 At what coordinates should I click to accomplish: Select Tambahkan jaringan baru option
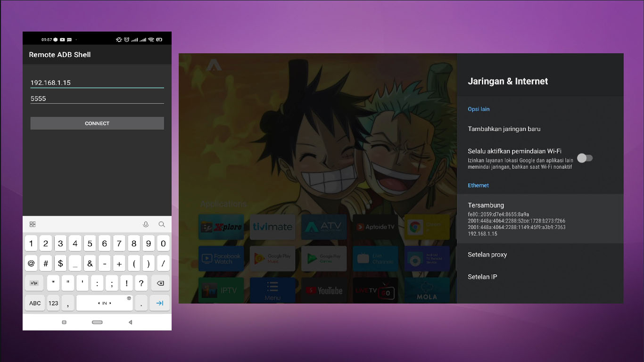pyautogui.click(x=504, y=129)
